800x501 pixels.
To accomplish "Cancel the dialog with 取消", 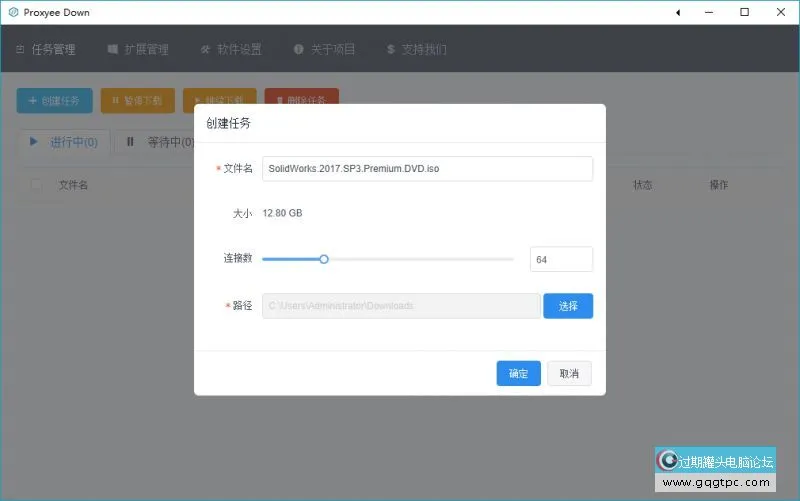I will click(569, 373).
